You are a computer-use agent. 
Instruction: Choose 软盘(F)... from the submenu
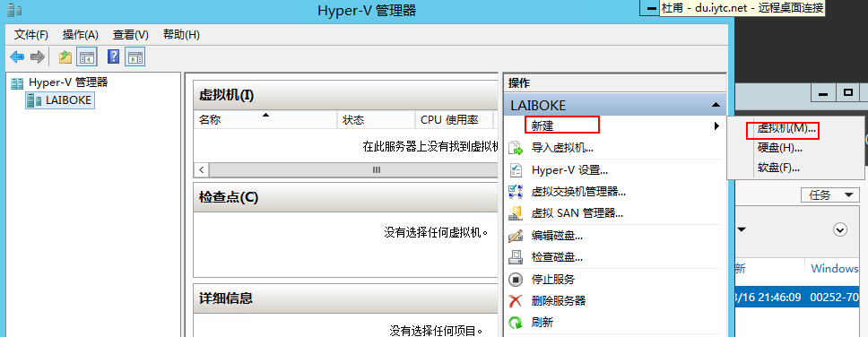[778, 168]
